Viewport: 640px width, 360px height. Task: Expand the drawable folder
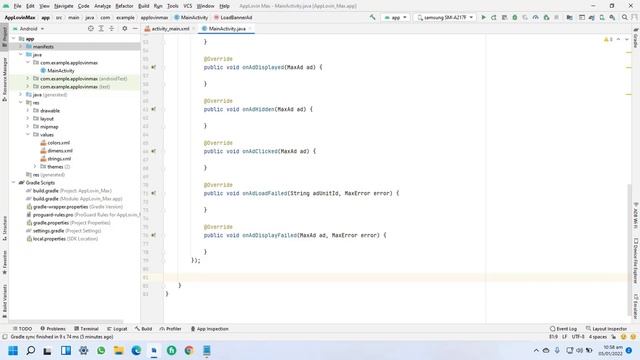[28, 111]
